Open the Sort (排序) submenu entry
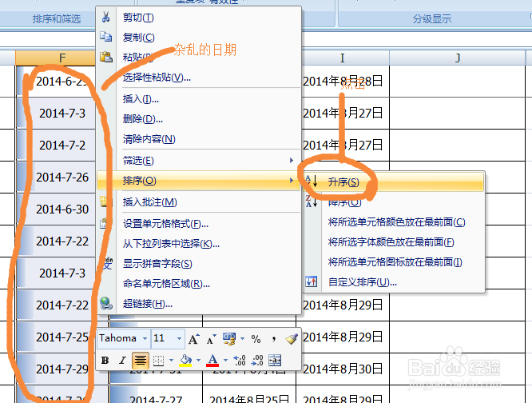This screenshot has height=403, width=532. tap(199, 181)
